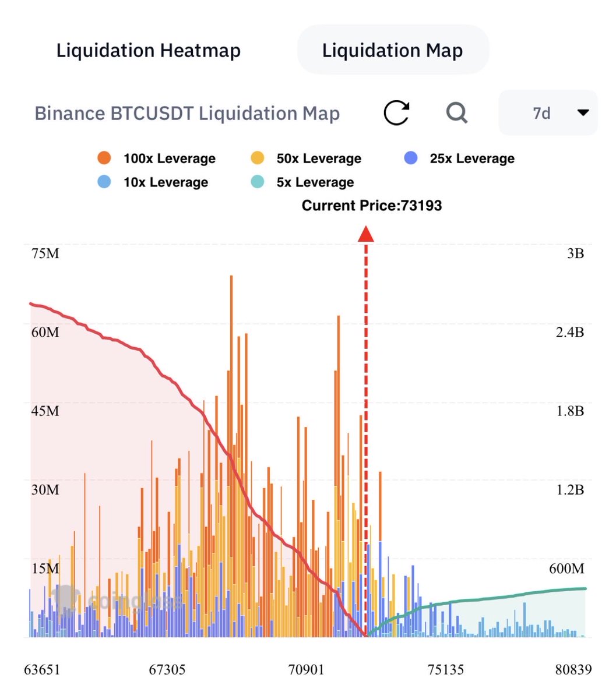Click the red dashed current price marker line
The height and width of the screenshot is (699, 616).
pyautogui.click(x=366, y=408)
